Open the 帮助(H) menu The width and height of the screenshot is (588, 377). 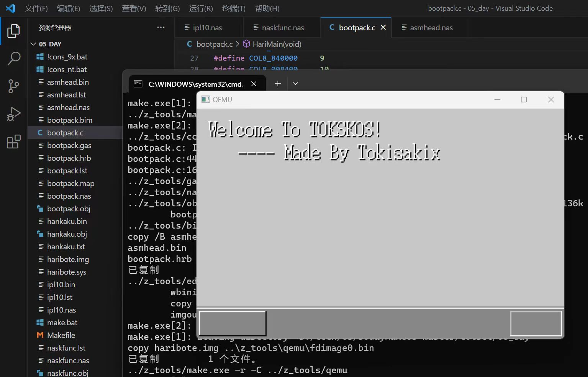267,8
